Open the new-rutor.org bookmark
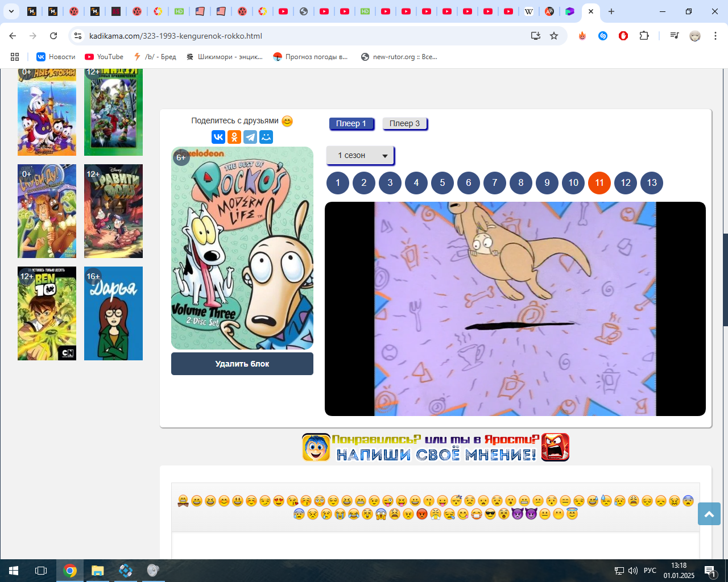 [399, 57]
